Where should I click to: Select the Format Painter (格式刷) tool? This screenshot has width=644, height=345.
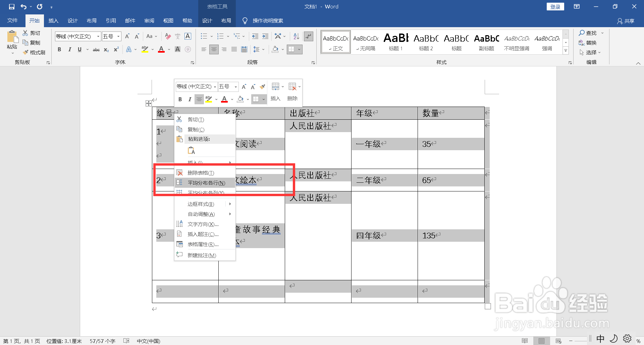34,52
